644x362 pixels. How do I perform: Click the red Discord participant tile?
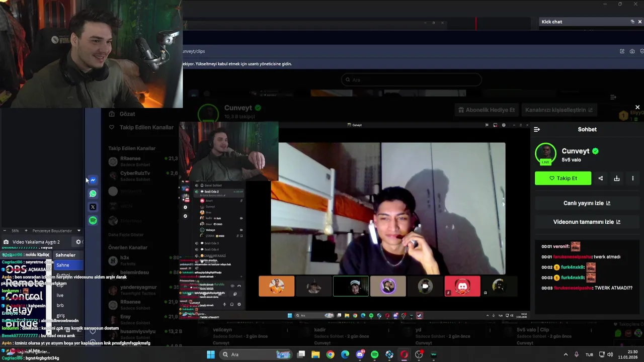tap(462, 286)
